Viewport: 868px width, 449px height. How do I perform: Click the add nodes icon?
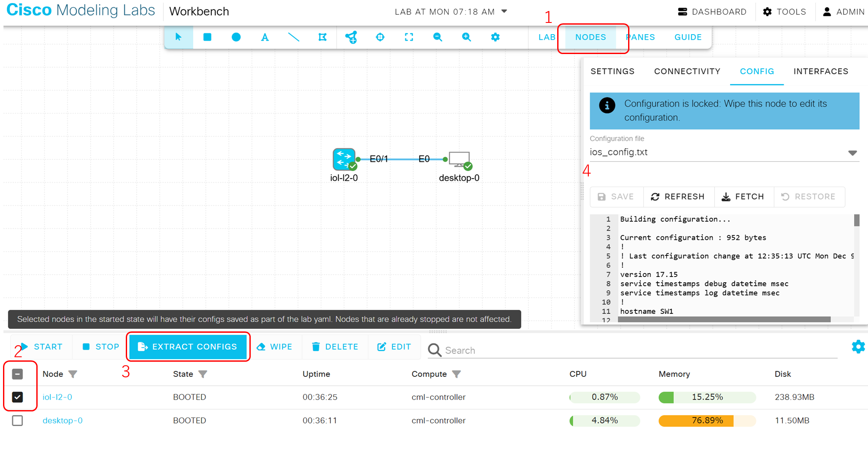(351, 37)
